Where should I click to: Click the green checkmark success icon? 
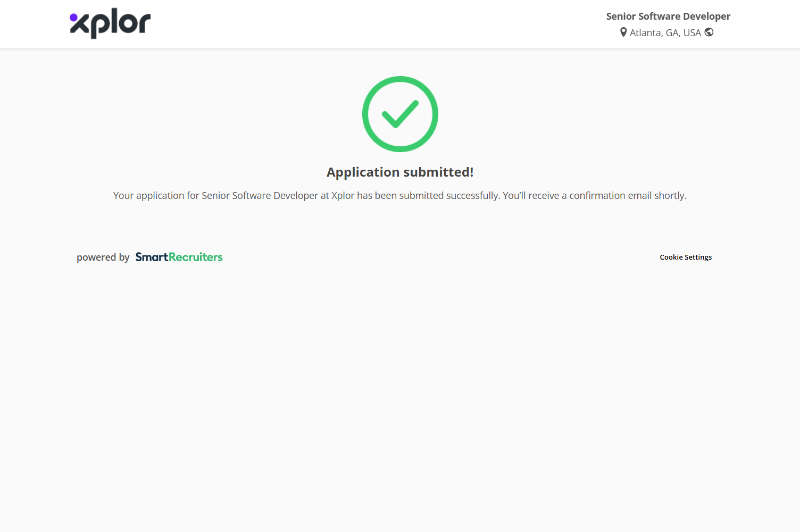[400, 114]
